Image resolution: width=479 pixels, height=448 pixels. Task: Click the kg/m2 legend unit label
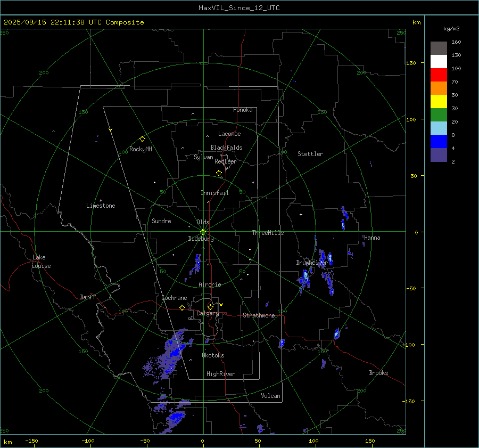tap(451, 29)
